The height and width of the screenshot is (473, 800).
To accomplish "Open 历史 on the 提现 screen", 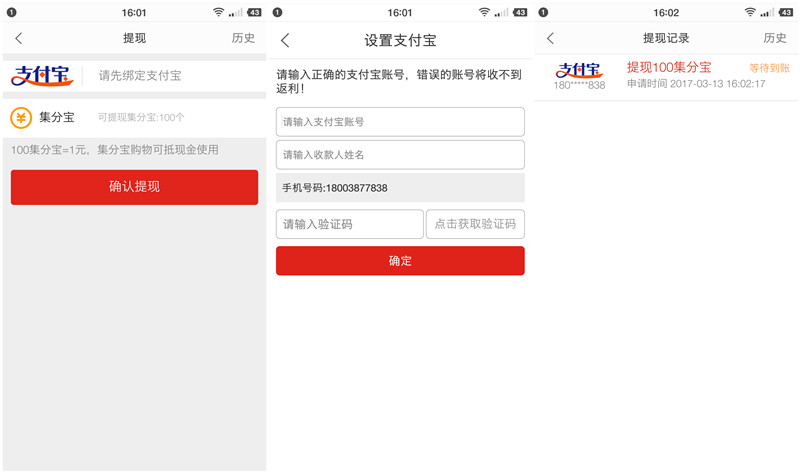I will pyautogui.click(x=243, y=38).
